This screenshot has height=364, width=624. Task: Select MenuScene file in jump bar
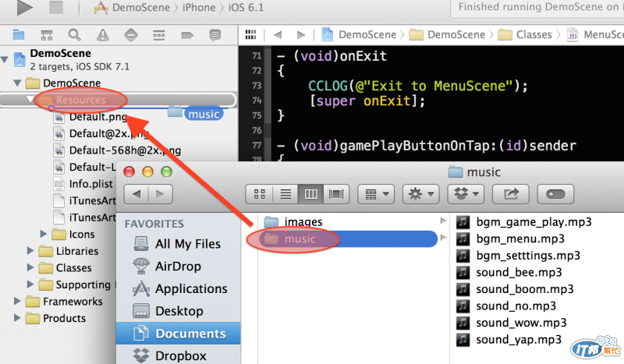[595, 34]
